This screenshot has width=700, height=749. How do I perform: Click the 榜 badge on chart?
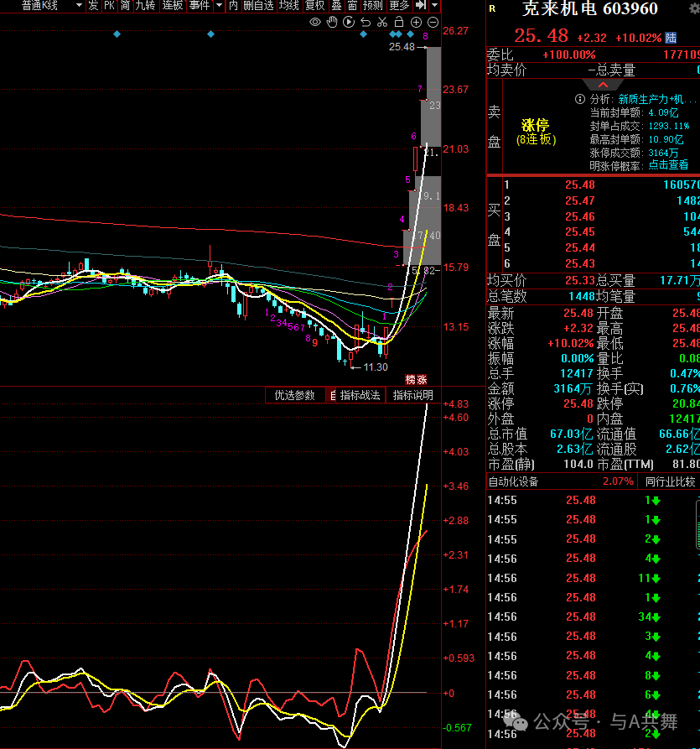pos(410,380)
